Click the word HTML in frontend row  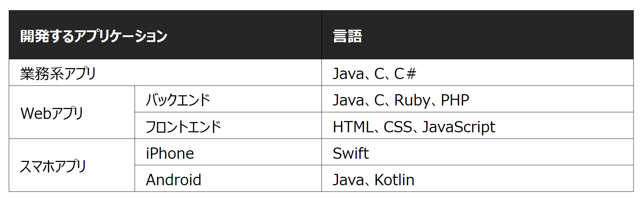pos(353,127)
